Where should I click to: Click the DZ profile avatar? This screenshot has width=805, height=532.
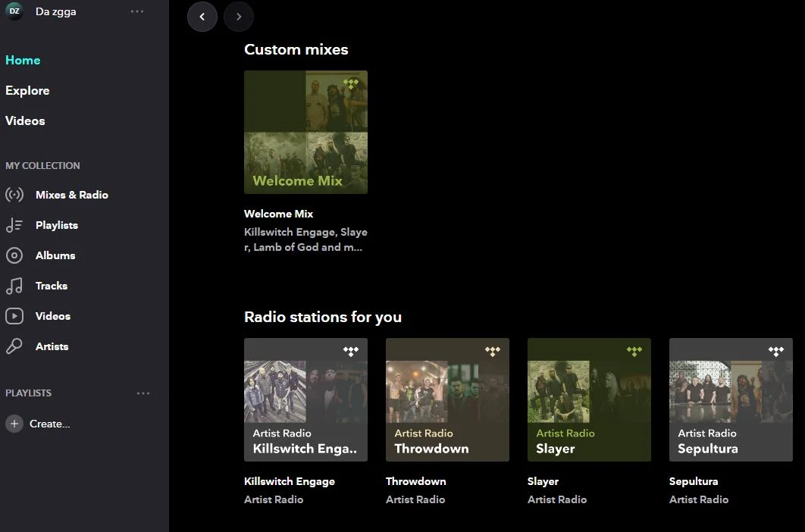(14, 11)
